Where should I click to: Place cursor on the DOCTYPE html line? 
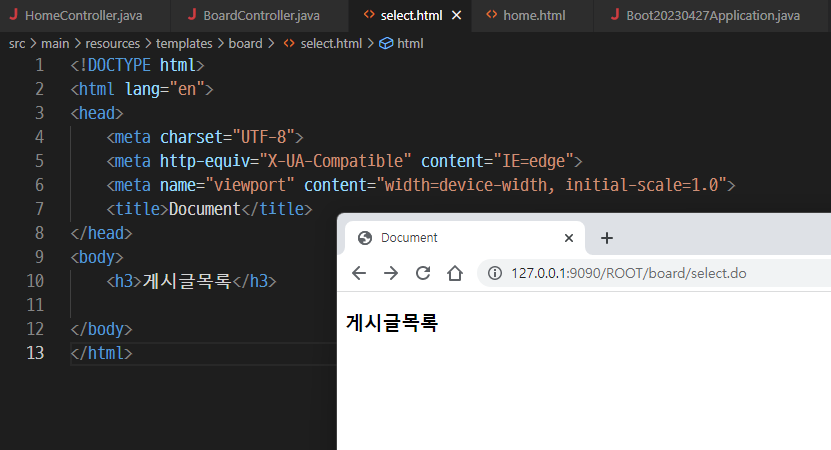[137, 65]
